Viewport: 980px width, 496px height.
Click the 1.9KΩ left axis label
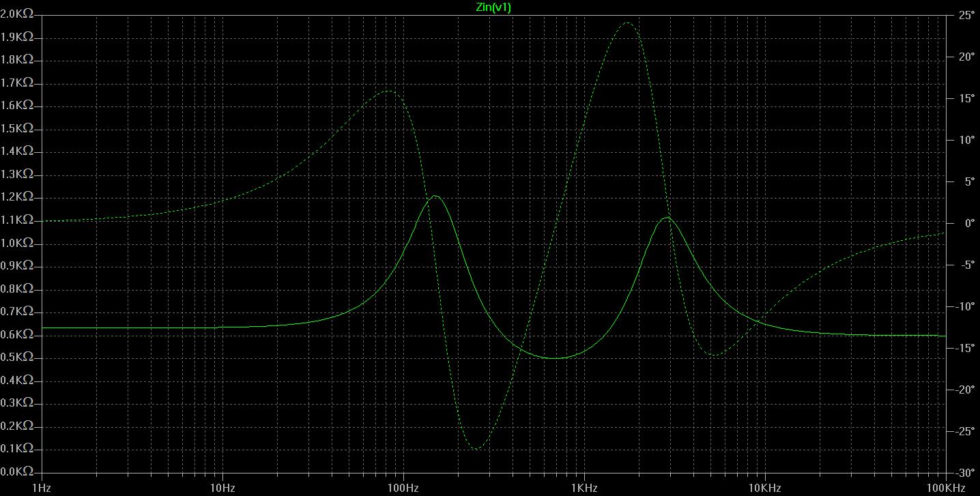pyautogui.click(x=17, y=37)
